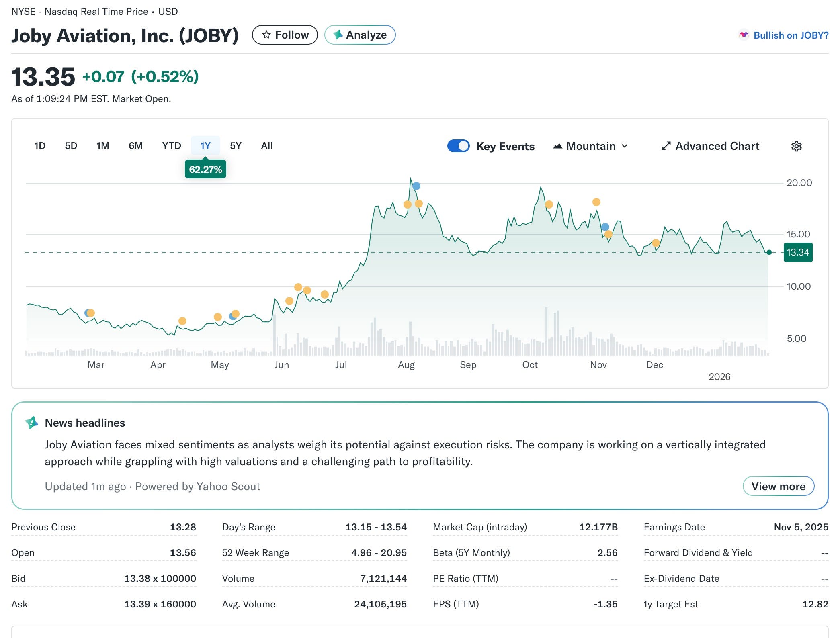Click the Bullish on JOBY logo icon
This screenshot has height=638, width=840.
pyautogui.click(x=744, y=35)
